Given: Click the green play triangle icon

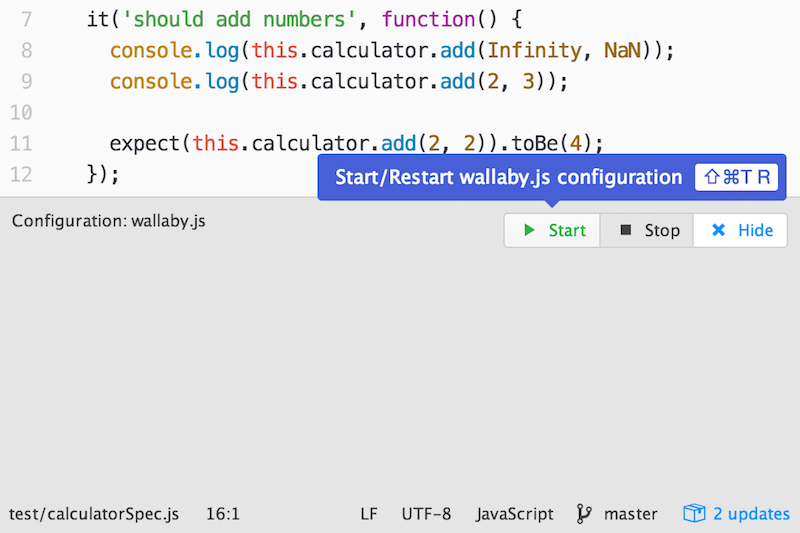Looking at the screenshot, I should 529,230.
